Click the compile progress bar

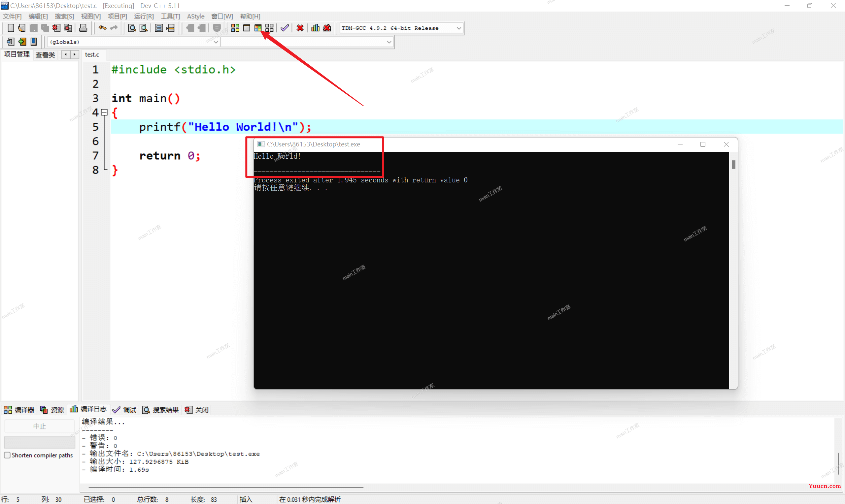pos(39,442)
